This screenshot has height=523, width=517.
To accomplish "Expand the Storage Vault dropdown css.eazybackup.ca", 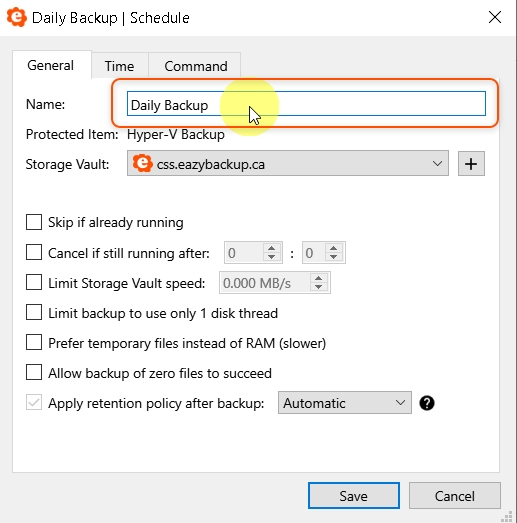I will point(288,163).
